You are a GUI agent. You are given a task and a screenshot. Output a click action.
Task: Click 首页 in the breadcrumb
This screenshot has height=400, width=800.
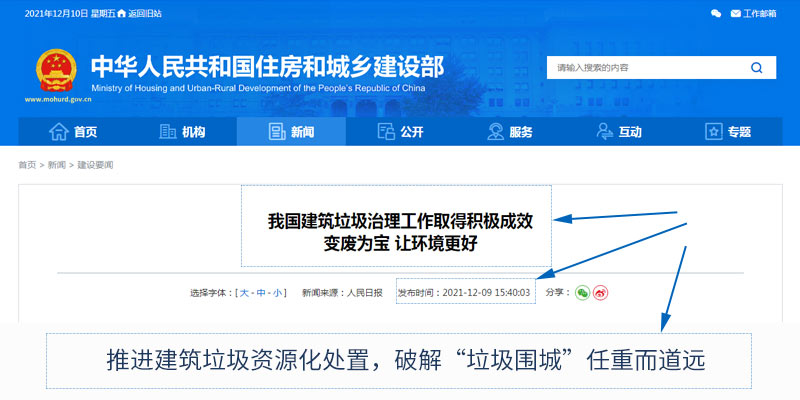pyautogui.click(x=28, y=165)
